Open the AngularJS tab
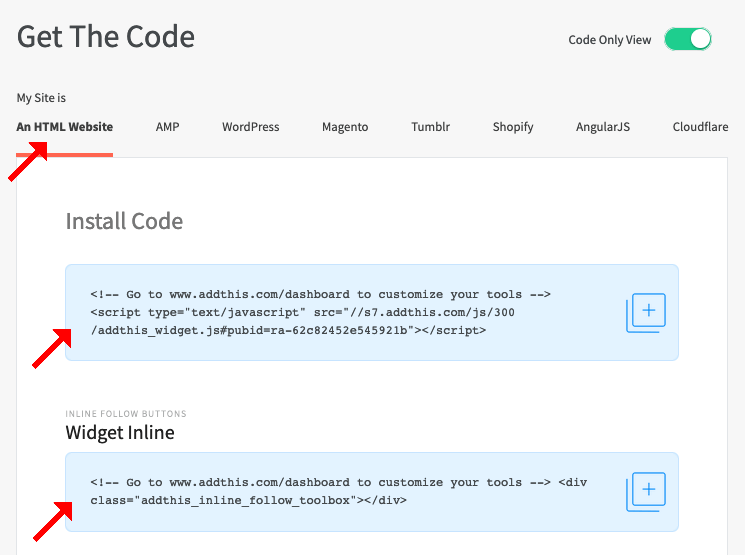This screenshot has height=555, width=745. pyautogui.click(x=603, y=127)
